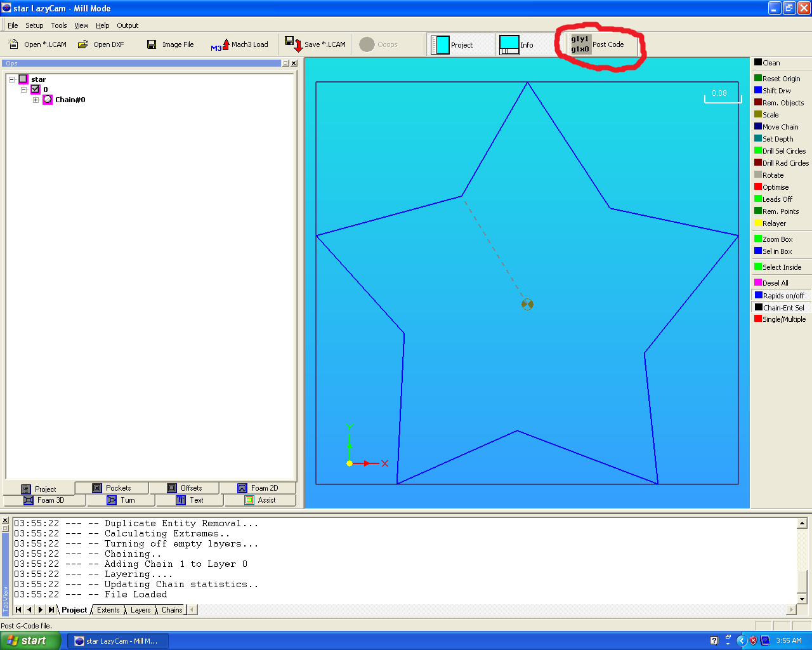This screenshot has height=650, width=812.
Task: Toggle Rapids on/off
Action: pyautogui.click(x=780, y=296)
